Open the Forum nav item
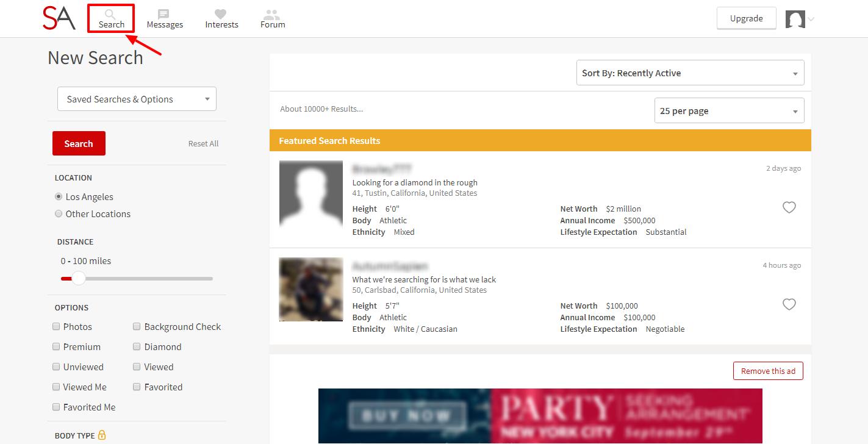Image resolution: width=868 pixels, height=444 pixels. point(273,18)
